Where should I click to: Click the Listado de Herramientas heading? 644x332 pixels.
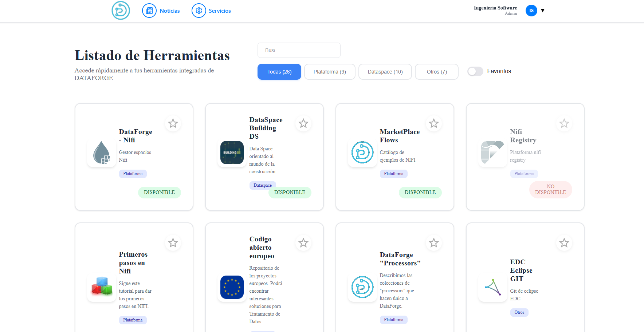coord(152,55)
